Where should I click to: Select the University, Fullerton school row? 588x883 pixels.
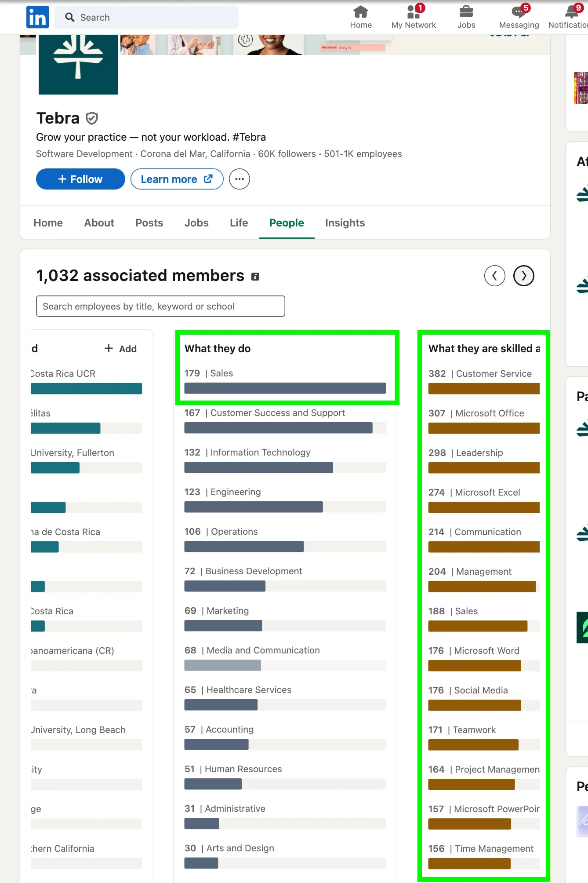[86, 460]
